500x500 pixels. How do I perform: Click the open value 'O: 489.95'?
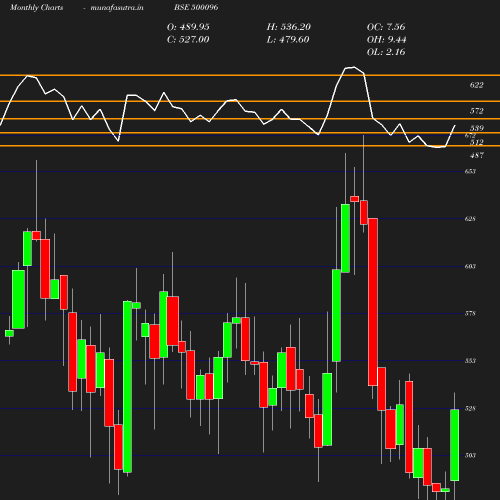click(188, 27)
